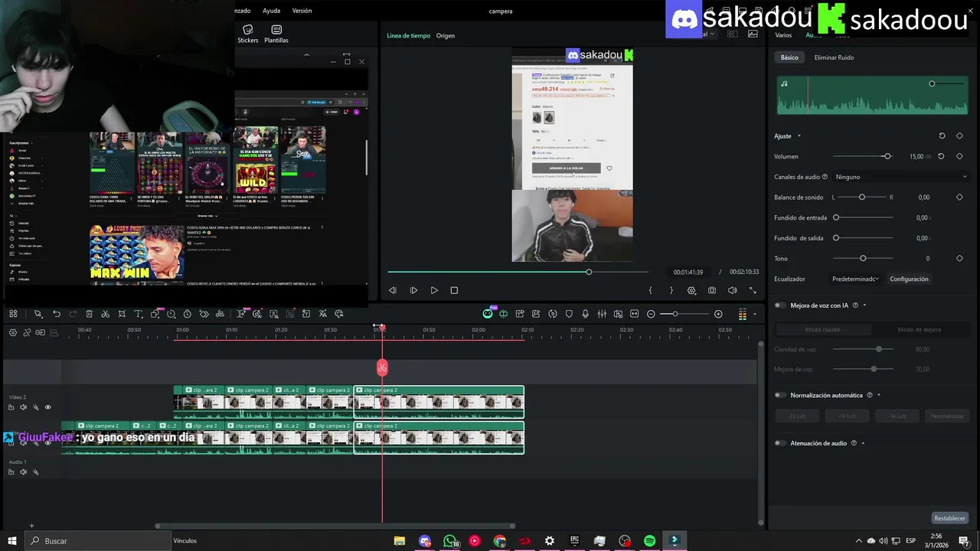
Task: Click the marker shield icon
Action: (569, 314)
